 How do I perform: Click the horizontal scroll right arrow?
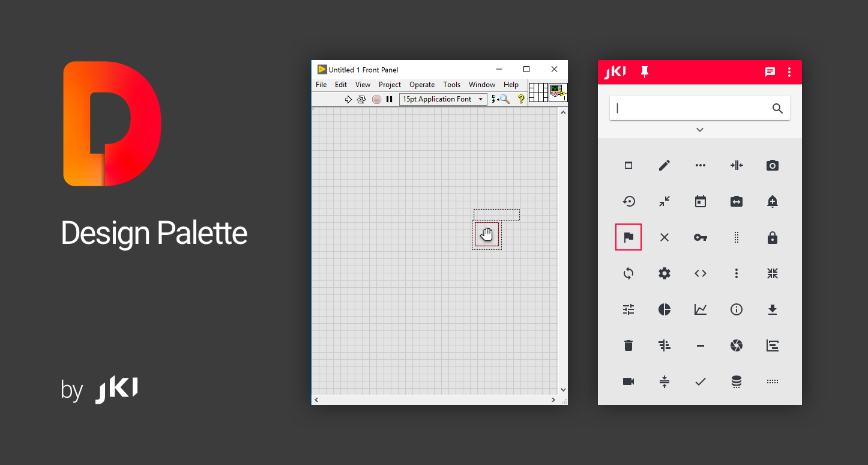pos(553,400)
